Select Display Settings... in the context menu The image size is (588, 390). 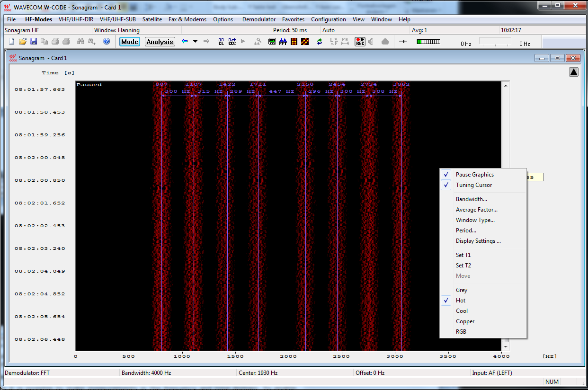(478, 241)
